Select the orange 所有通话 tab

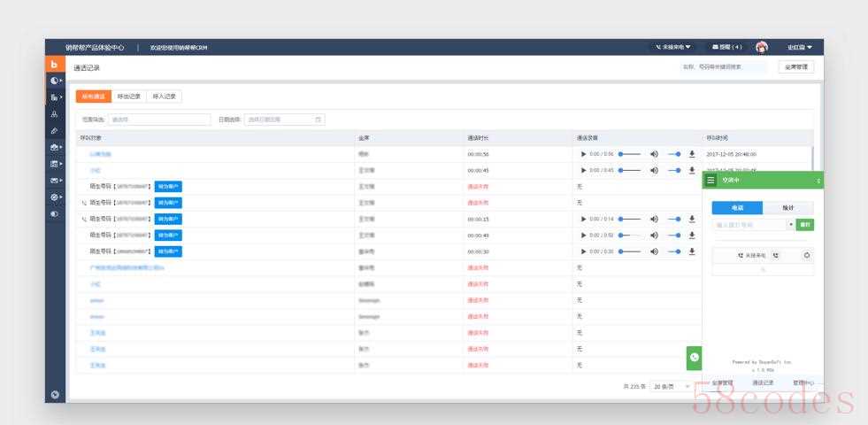pyautogui.click(x=94, y=97)
